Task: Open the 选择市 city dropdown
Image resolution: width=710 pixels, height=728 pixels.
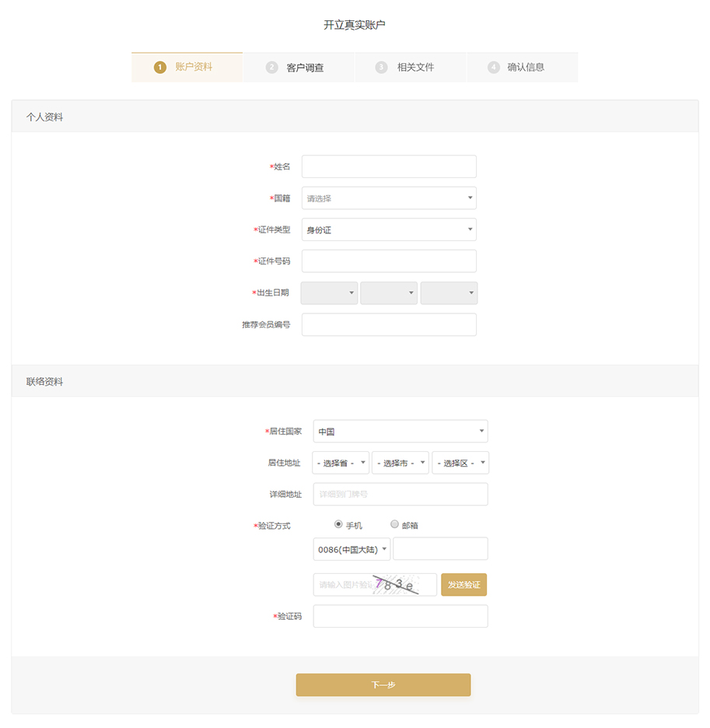Action: (x=400, y=463)
